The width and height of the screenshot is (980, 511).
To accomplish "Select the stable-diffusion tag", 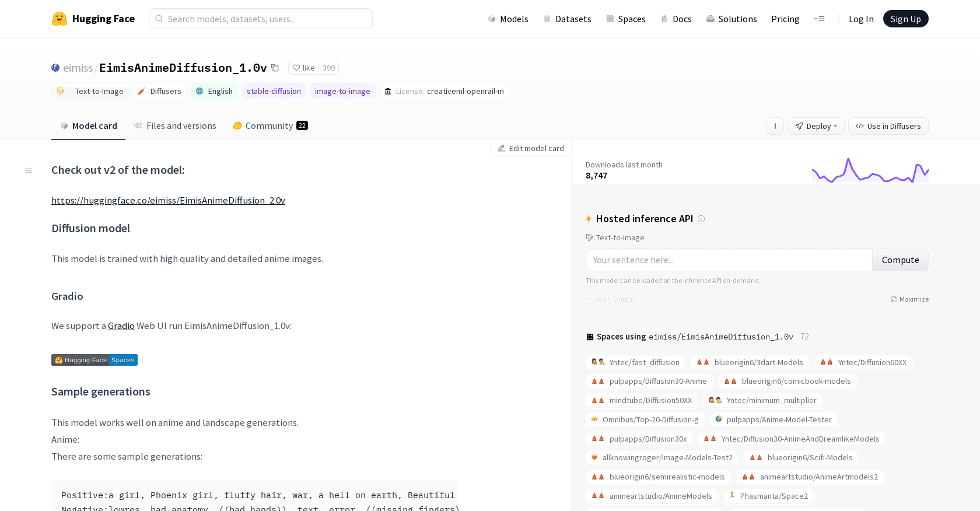I will tap(274, 91).
